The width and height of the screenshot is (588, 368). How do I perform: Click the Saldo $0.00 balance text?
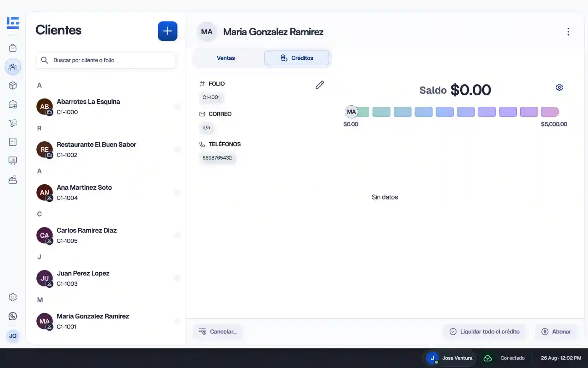tap(455, 90)
